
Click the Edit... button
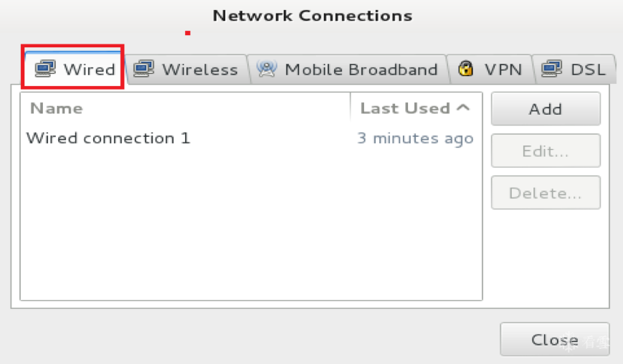point(545,151)
